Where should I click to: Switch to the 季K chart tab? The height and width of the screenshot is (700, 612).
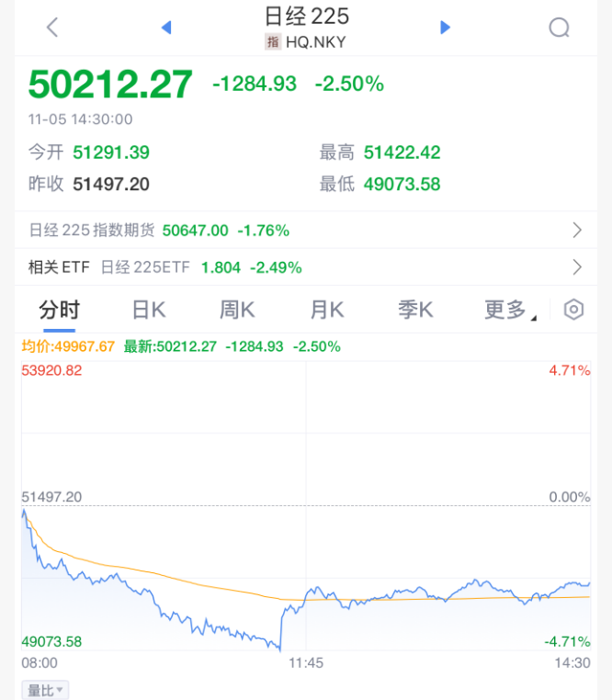(415, 310)
